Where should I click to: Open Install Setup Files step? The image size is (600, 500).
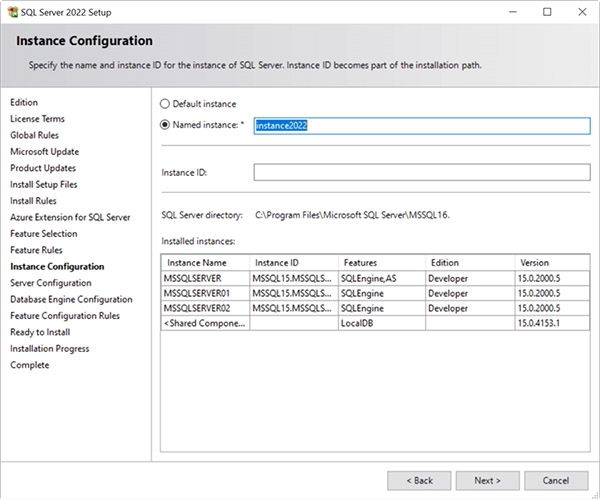click(x=44, y=185)
